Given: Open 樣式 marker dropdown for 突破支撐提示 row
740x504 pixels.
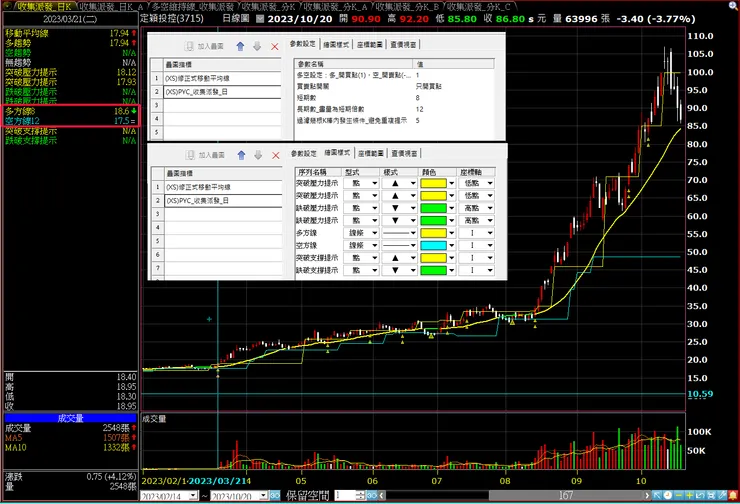Looking at the screenshot, I should [399, 258].
